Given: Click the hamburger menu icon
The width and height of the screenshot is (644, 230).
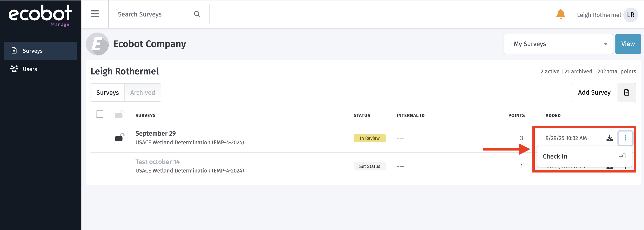Looking at the screenshot, I should click(95, 14).
